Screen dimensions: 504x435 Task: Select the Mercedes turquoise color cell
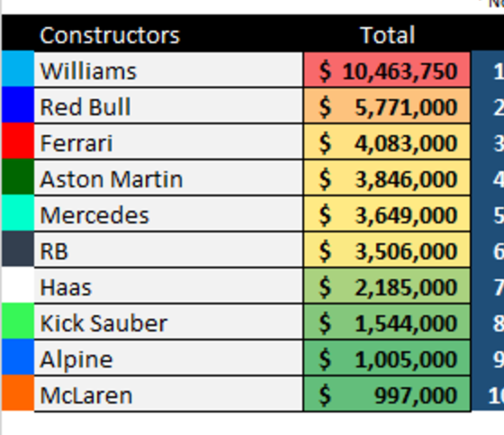coord(18,213)
